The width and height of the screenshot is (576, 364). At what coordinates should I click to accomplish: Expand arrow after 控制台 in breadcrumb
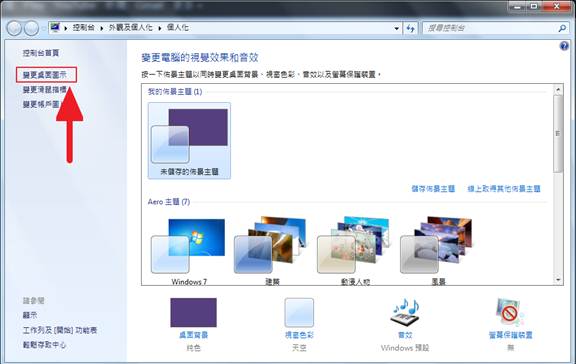pos(101,28)
